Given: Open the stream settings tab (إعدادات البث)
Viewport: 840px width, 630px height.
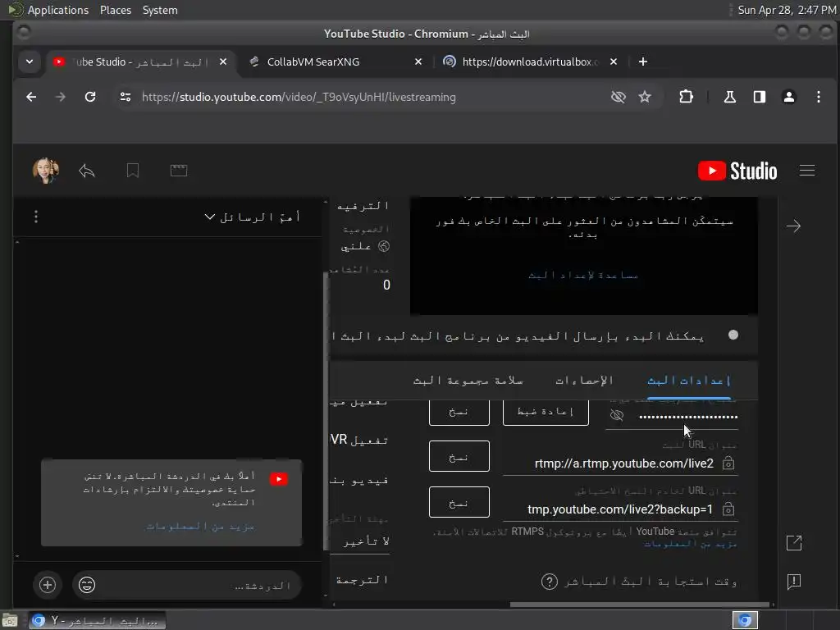Looking at the screenshot, I should pos(689,381).
